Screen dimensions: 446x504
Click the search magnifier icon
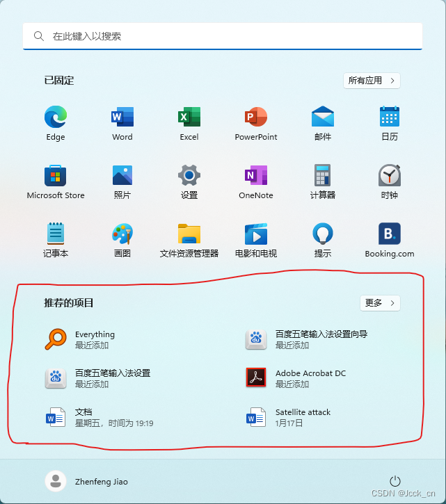(38, 36)
